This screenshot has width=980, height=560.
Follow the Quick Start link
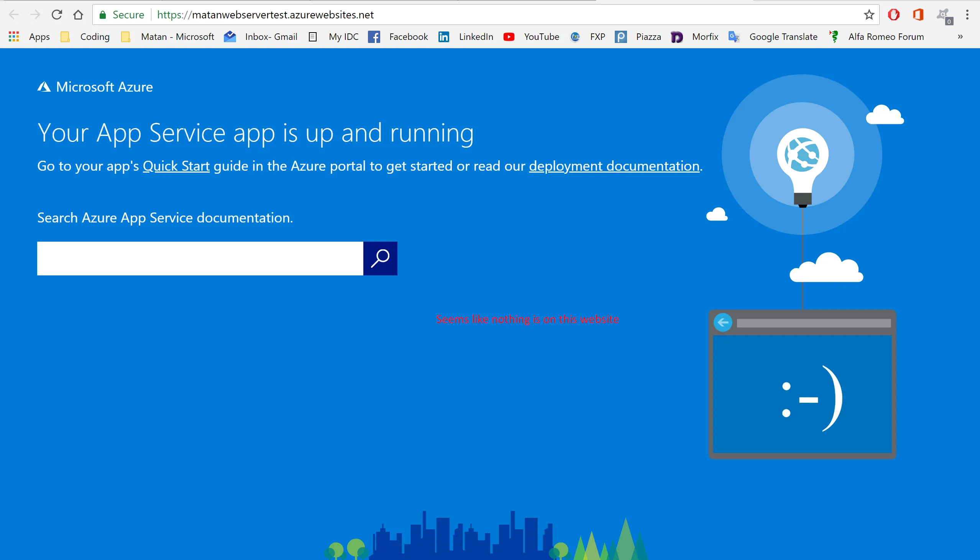click(176, 166)
